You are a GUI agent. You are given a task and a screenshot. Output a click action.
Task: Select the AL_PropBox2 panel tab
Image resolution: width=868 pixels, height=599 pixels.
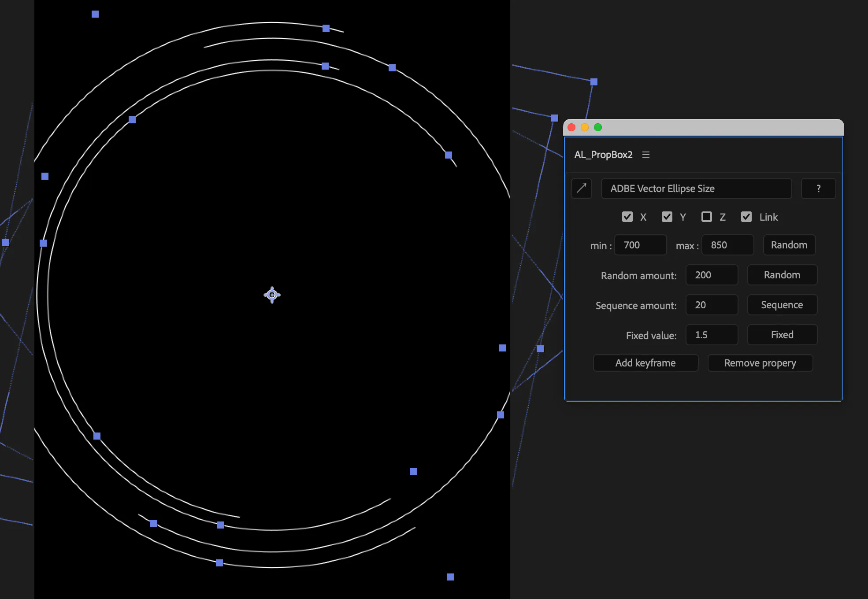[603, 155]
